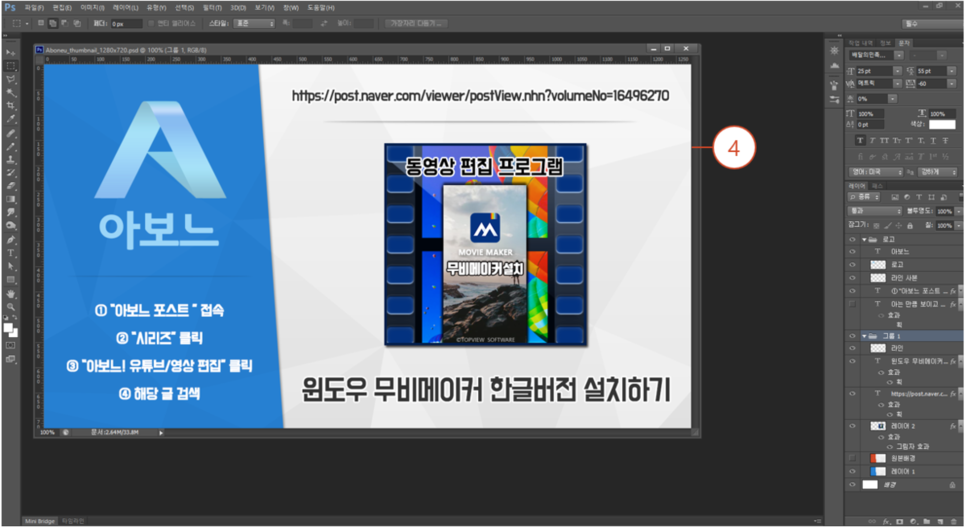
Task: Select the Pen tool
Action: click(10, 239)
